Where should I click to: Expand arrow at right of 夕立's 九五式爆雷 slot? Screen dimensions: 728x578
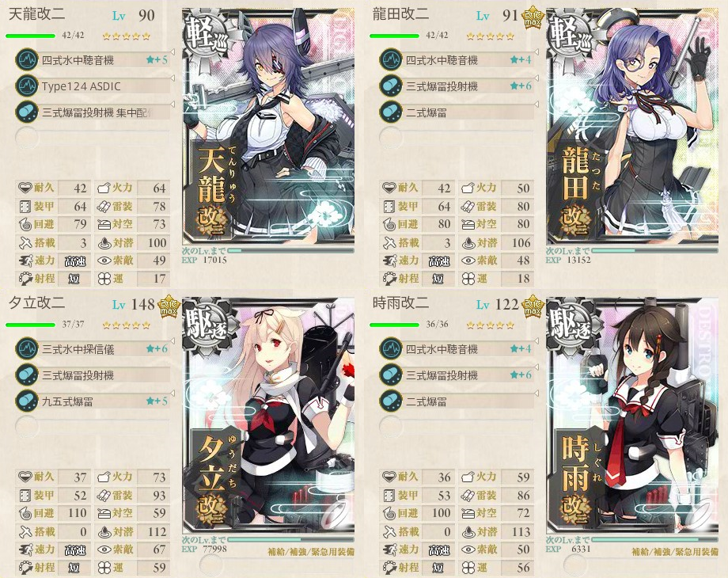pos(173,394)
